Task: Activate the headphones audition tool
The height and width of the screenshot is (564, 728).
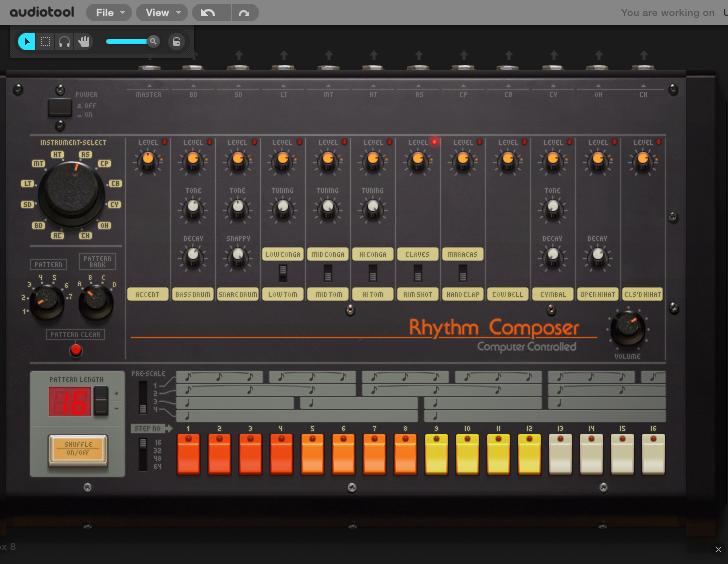Action: (x=64, y=42)
